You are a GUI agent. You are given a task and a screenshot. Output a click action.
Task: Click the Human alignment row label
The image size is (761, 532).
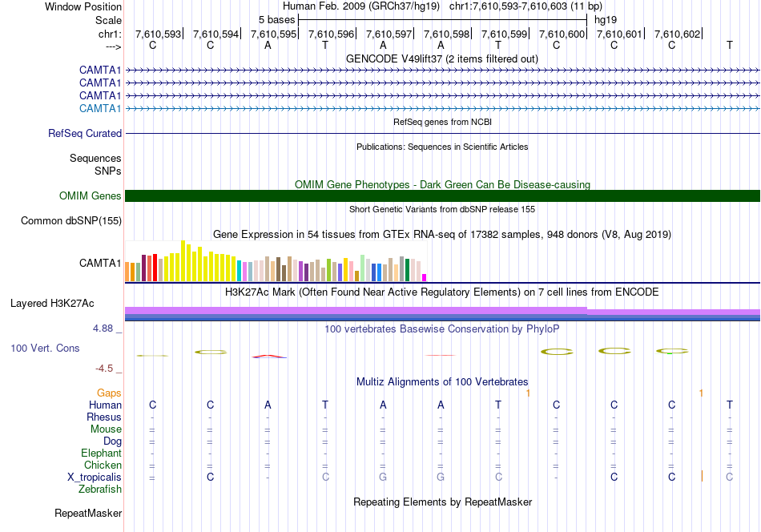pyautogui.click(x=105, y=405)
